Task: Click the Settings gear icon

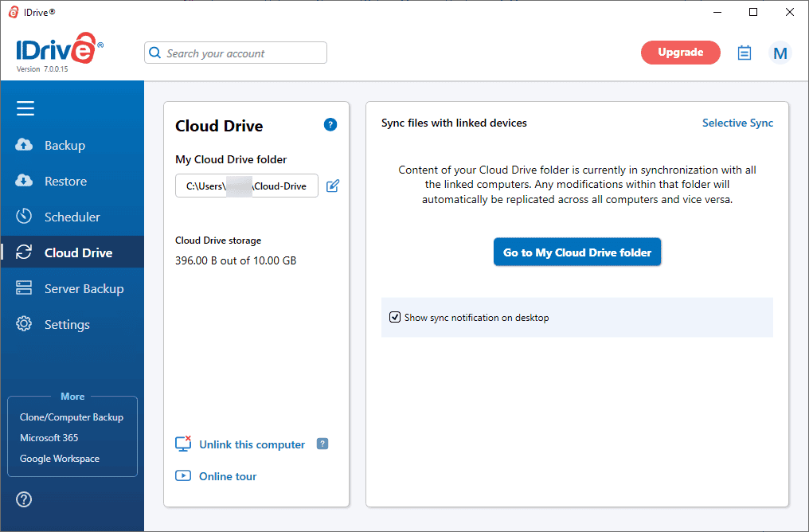Action: pos(24,323)
